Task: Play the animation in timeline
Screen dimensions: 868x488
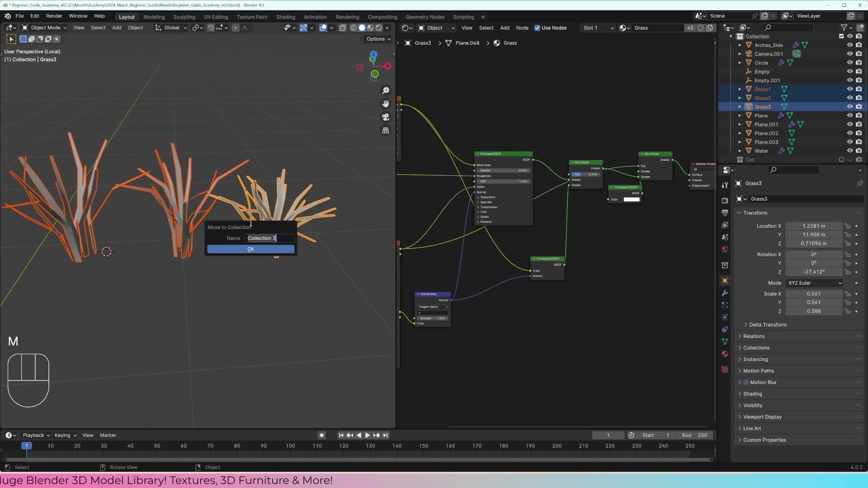Action: (368, 435)
